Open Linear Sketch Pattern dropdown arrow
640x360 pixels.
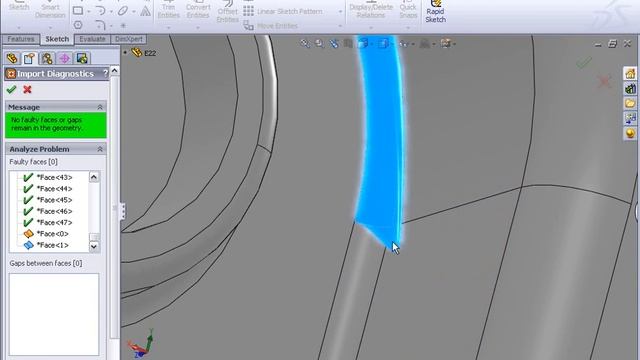coord(340,11)
